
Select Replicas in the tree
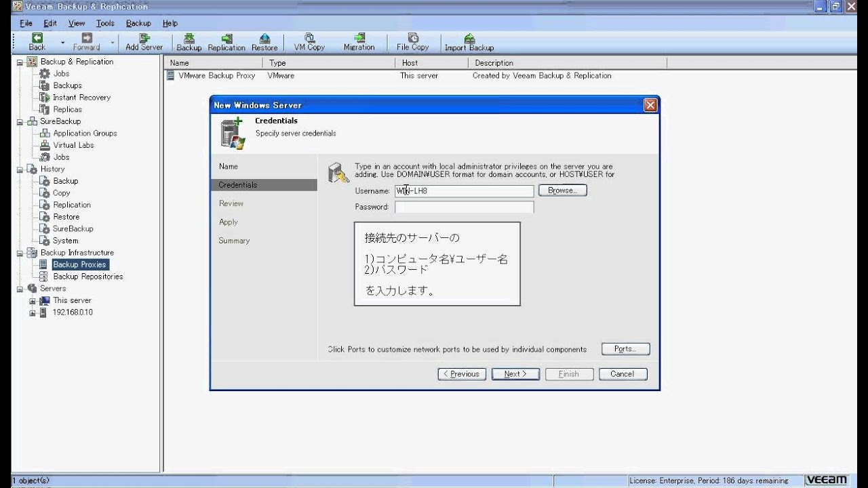click(x=67, y=109)
